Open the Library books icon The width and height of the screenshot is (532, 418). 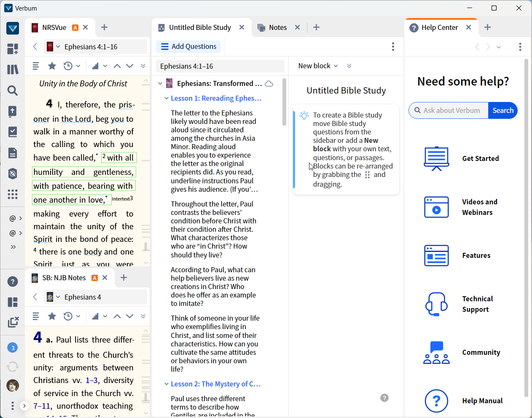click(13, 70)
